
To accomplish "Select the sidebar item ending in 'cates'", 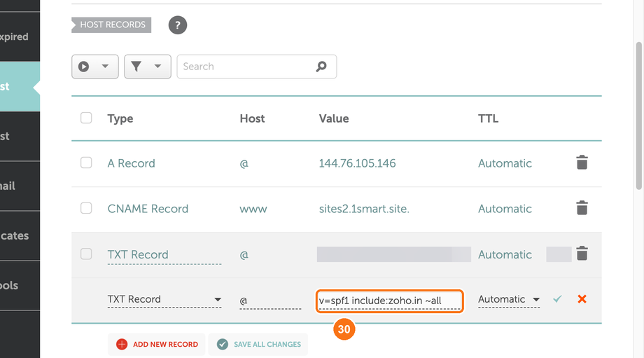I will tap(20, 235).
